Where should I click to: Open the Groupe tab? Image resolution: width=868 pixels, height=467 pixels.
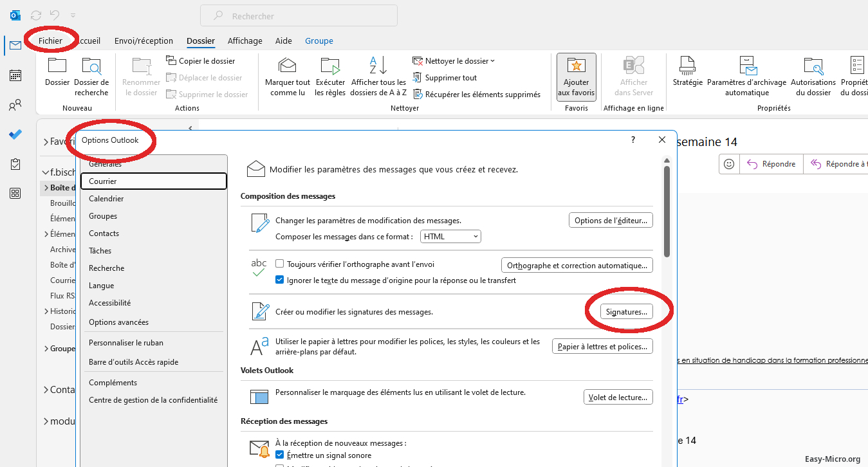coord(319,41)
